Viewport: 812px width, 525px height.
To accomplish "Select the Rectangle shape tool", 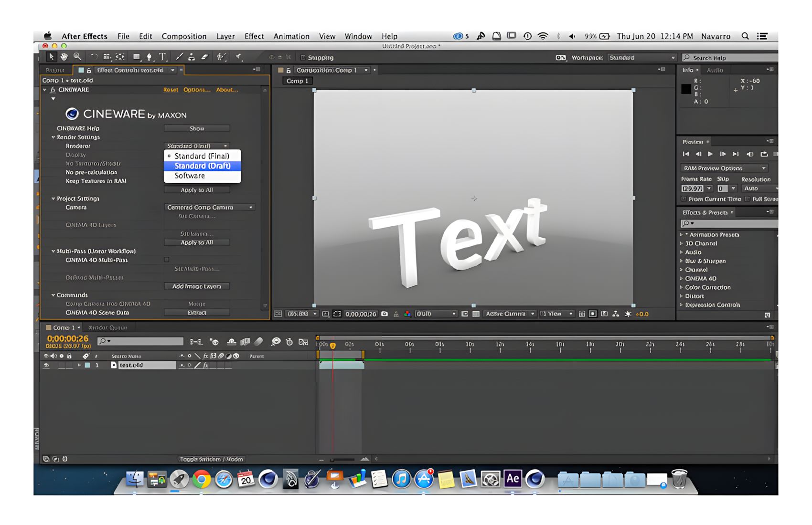I will pyautogui.click(x=137, y=57).
